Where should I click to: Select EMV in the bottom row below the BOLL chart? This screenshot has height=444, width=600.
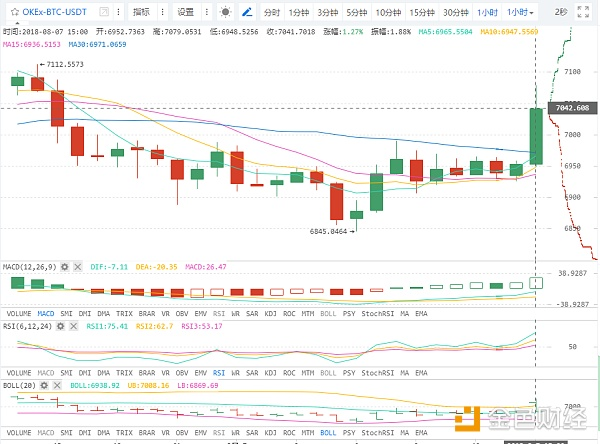[x=201, y=433]
